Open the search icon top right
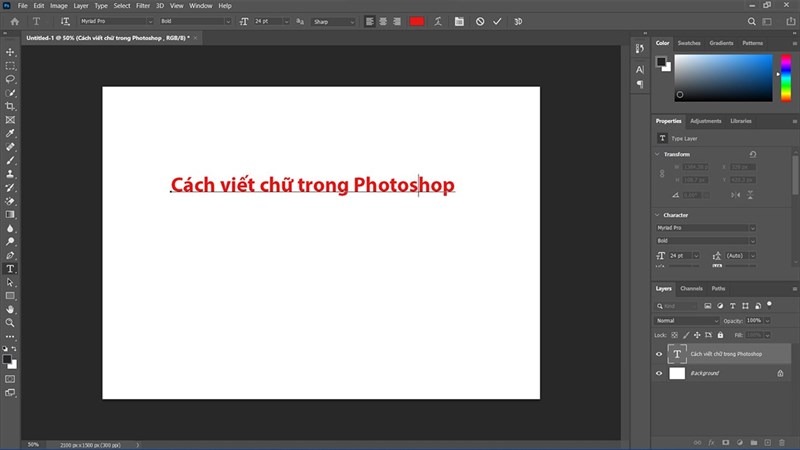800x450 pixels. click(x=752, y=21)
